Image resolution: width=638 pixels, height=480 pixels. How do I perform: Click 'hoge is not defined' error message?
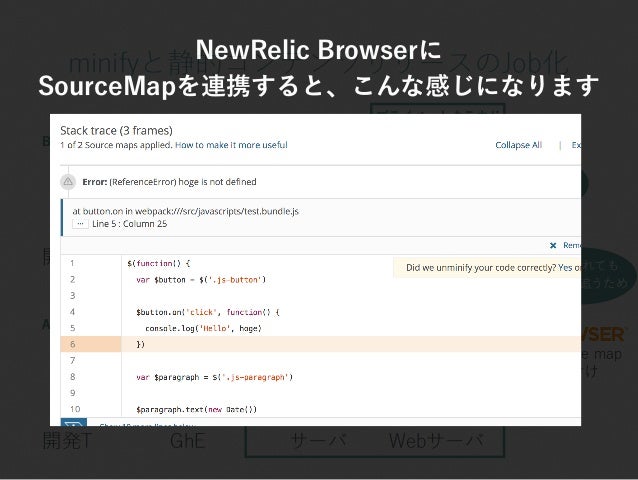click(x=217, y=182)
